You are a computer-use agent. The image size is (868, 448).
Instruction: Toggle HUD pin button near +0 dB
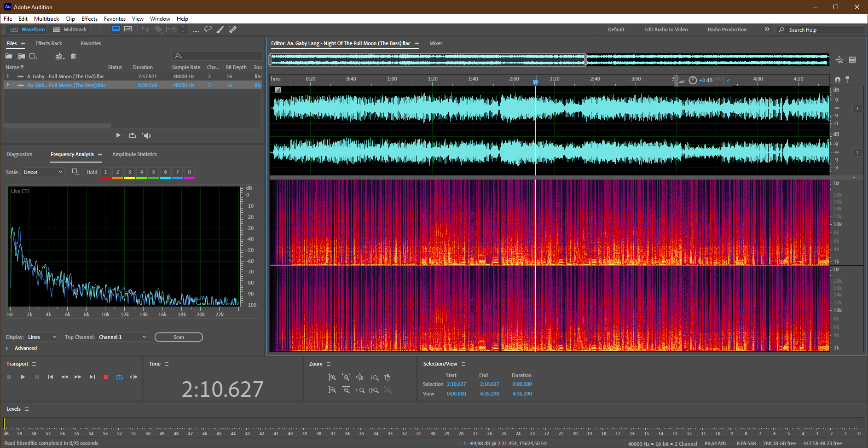coord(728,80)
